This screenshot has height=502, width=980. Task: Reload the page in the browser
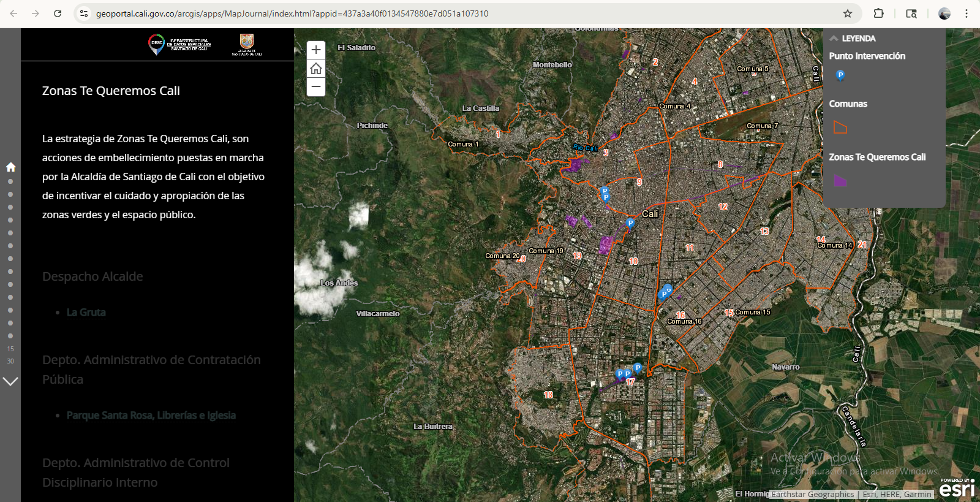[58, 13]
